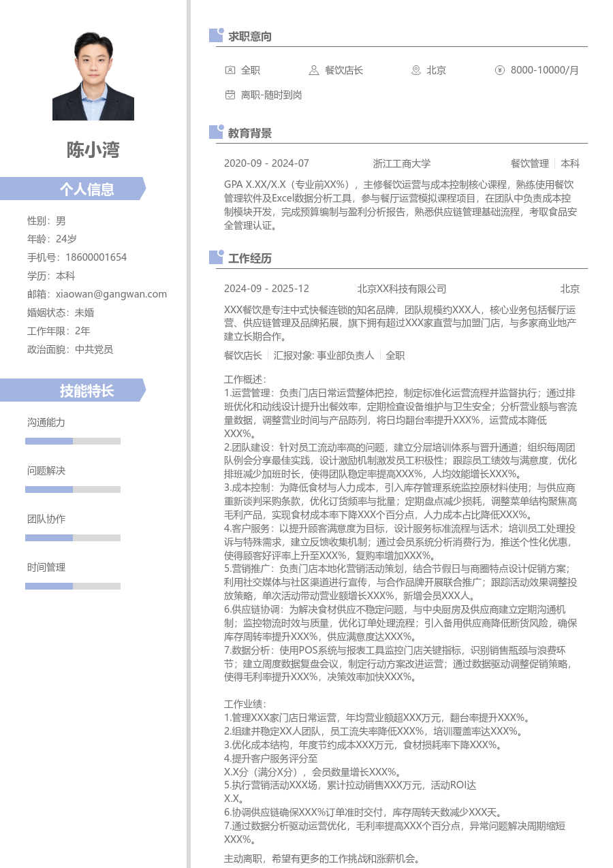Click the profile photo of the applicant
This screenshot has height=868, width=613.
(93, 76)
